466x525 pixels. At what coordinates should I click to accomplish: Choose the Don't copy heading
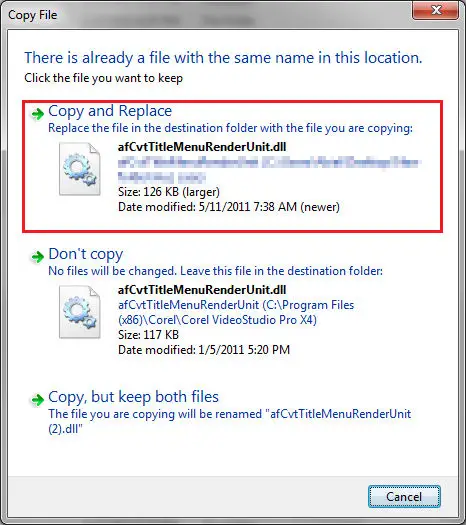86,254
